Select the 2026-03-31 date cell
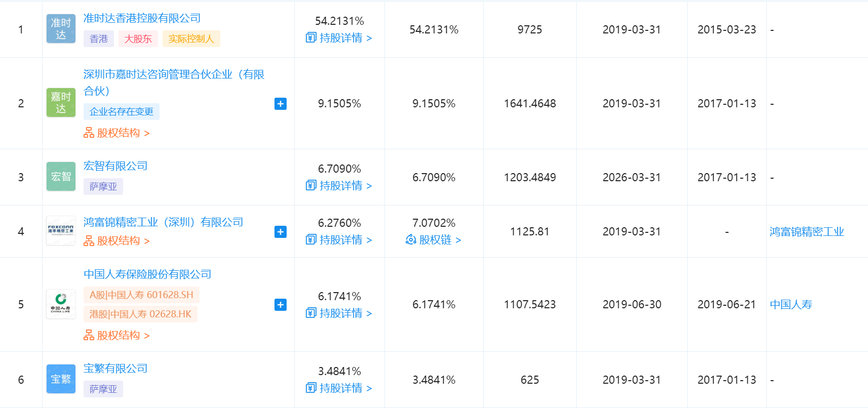Image resolution: width=868 pixels, height=408 pixels. pos(632,178)
